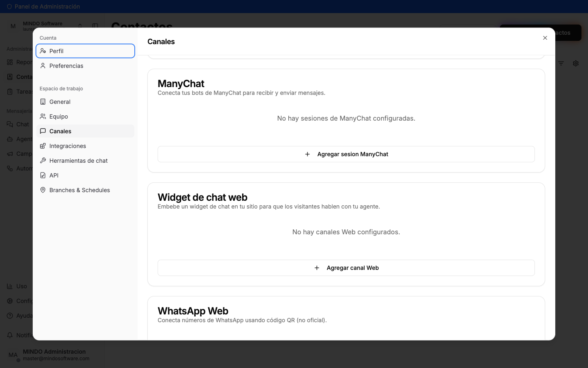
Task: Click the 'Cuenta' section label
Action: click(x=48, y=38)
